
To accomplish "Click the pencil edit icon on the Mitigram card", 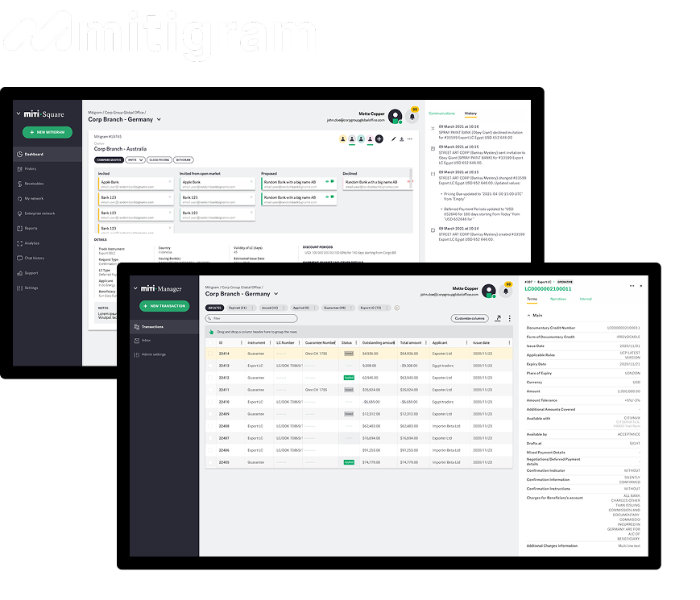I will [x=393, y=139].
